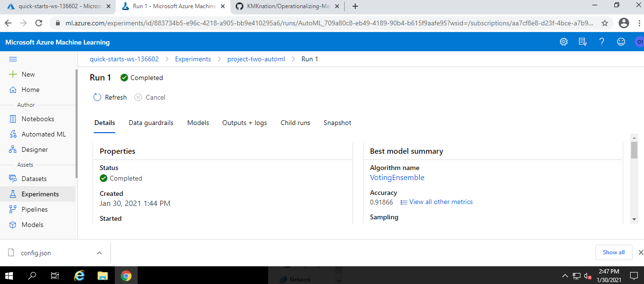
Task: Open Azure ML settings gear icon
Action: point(564,42)
